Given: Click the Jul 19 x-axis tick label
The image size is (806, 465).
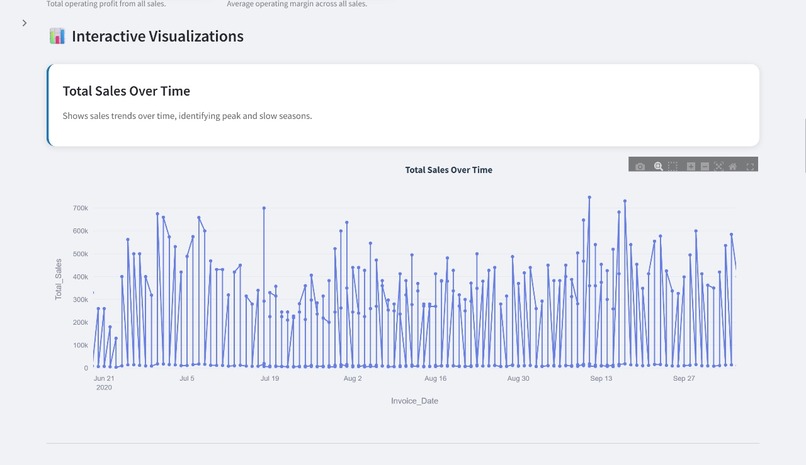Looking at the screenshot, I should coord(269,379).
